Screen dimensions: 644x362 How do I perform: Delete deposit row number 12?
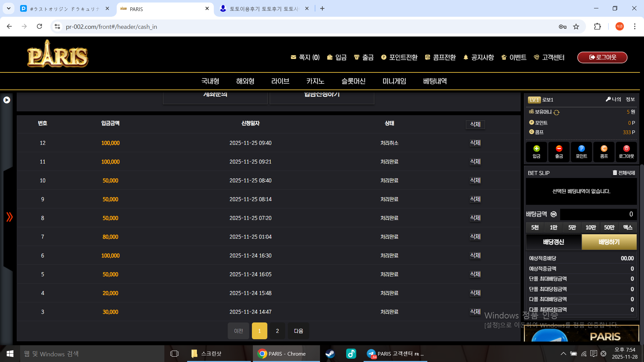pos(475,143)
